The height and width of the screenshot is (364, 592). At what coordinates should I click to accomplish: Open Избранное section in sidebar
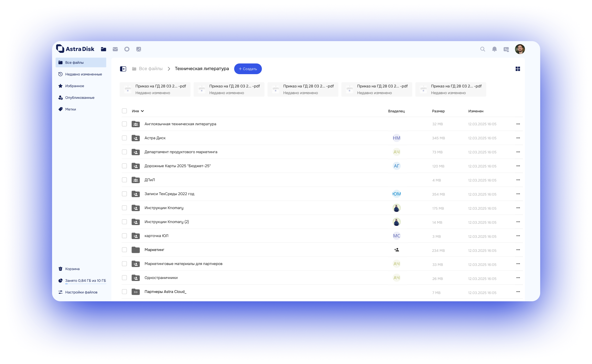[74, 86]
